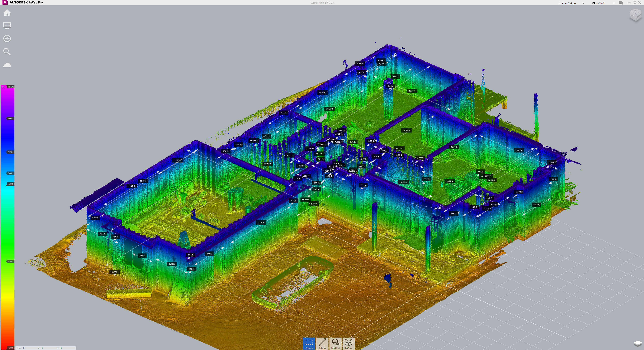Select the 14.68 ft measurement label
This screenshot has height=350, width=644.
(x=403, y=182)
